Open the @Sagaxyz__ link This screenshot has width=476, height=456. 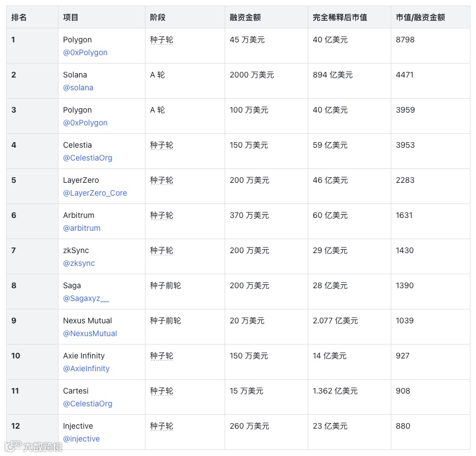(x=86, y=298)
